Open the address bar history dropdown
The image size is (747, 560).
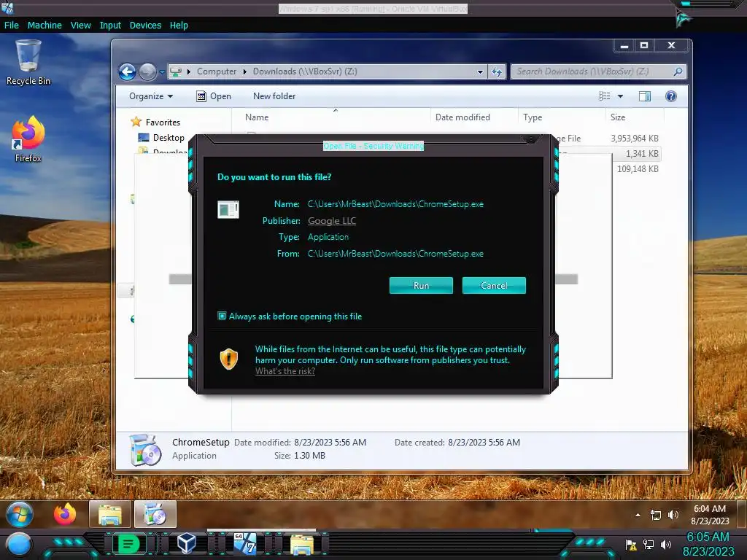pos(480,72)
